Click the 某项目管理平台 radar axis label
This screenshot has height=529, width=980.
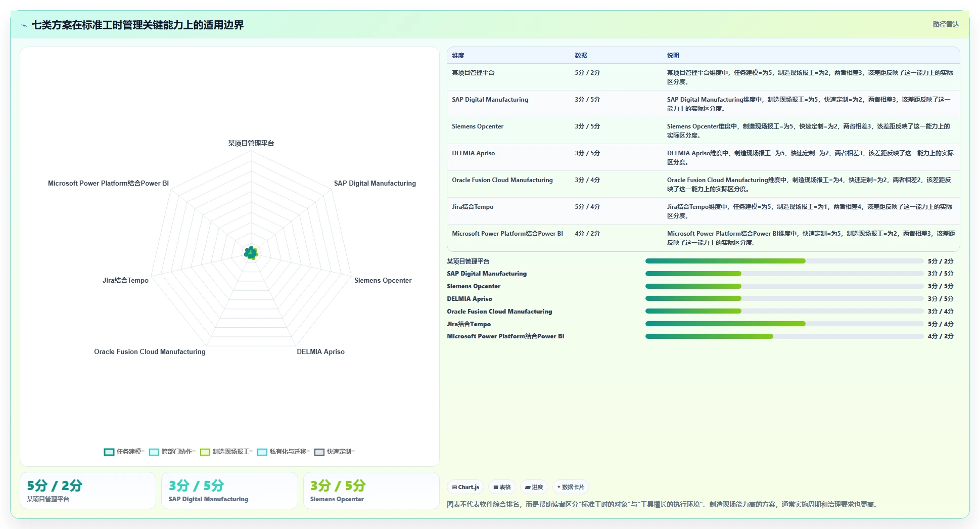[251, 143]
